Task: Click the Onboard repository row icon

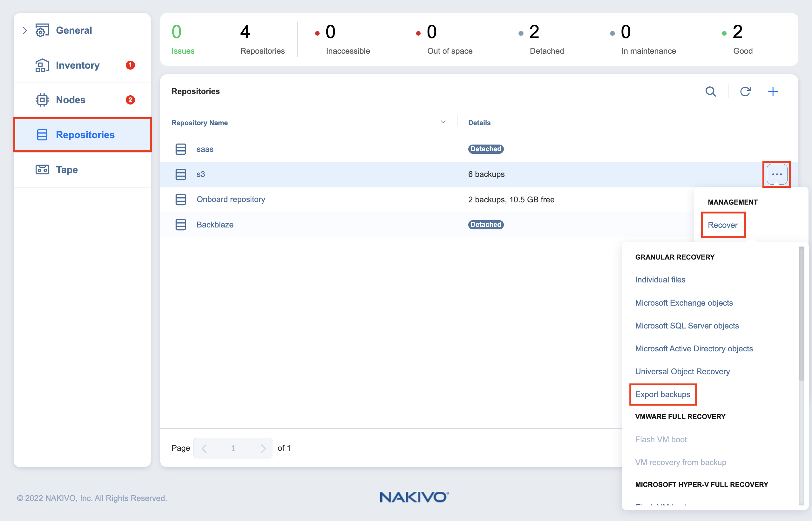Action: [x=181, y=200]
